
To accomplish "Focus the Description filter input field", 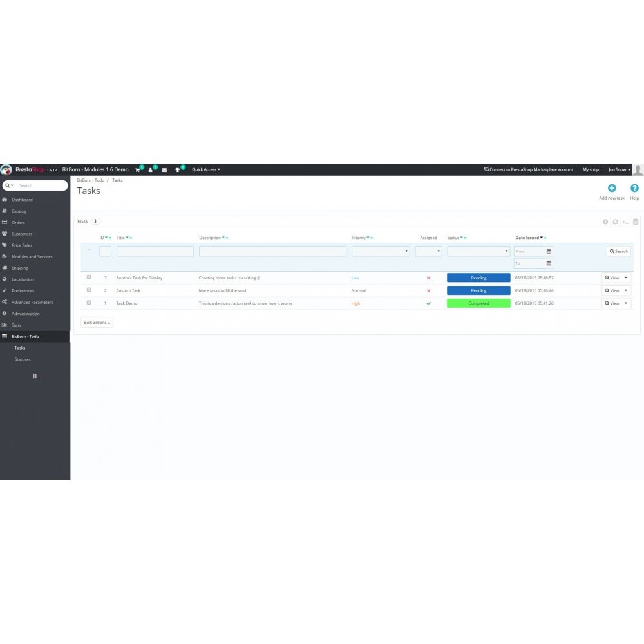I will [x=272, y=251].
